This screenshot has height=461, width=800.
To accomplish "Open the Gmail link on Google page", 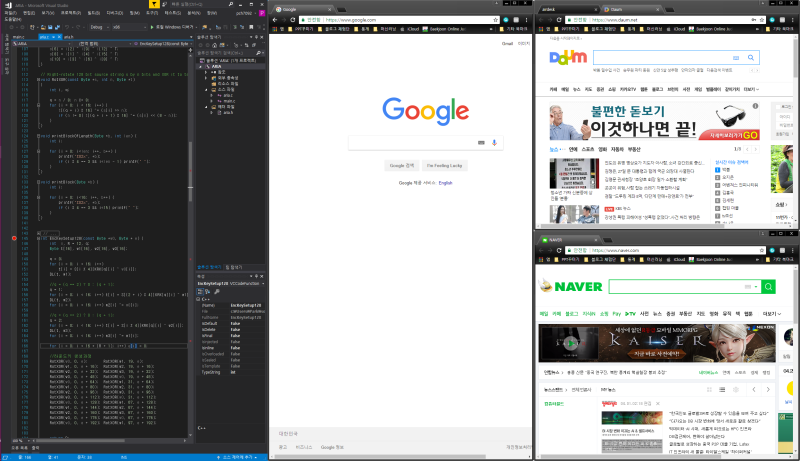I will pyautogui.click(x=507, y=44).
